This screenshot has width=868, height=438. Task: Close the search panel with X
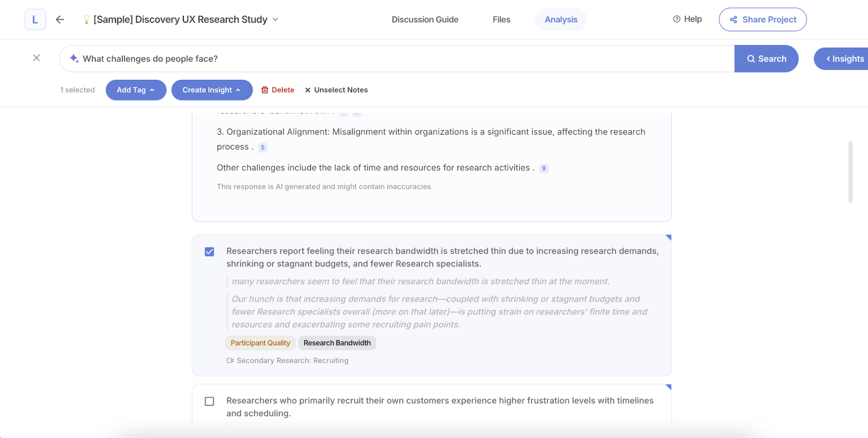(x=36, y=58)
